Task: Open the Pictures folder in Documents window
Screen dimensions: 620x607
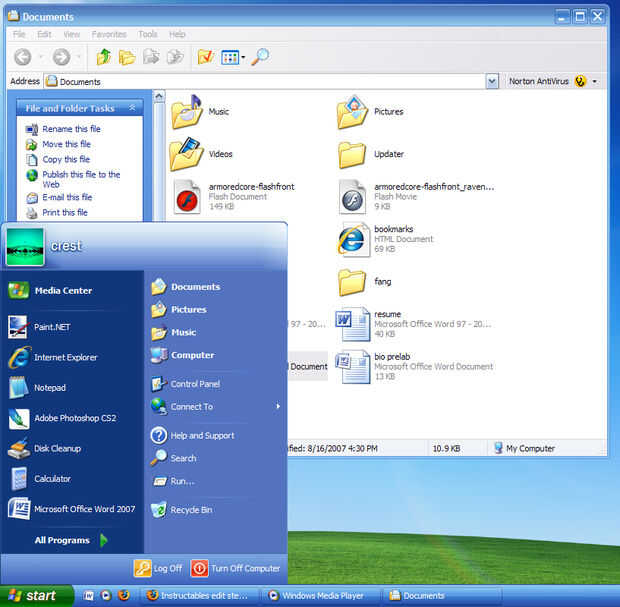Action: click(x=370, y=112)
